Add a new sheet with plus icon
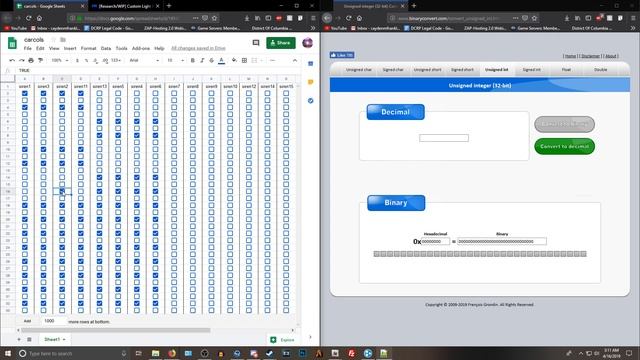This screenshot has width=640, height=360. (19, 339)
